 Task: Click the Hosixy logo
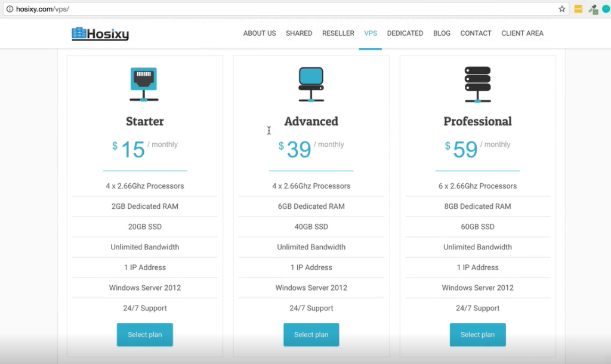pyautogui.click(x=100, y=34)
